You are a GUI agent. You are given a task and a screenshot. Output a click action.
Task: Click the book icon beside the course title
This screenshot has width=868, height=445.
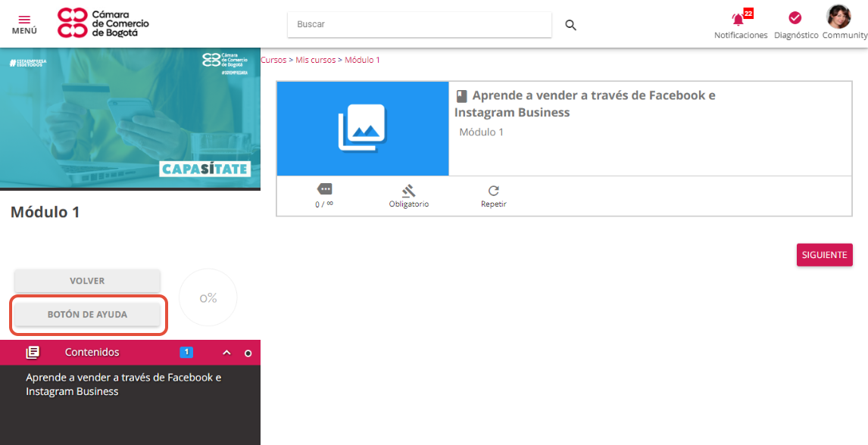pos(462,96)
